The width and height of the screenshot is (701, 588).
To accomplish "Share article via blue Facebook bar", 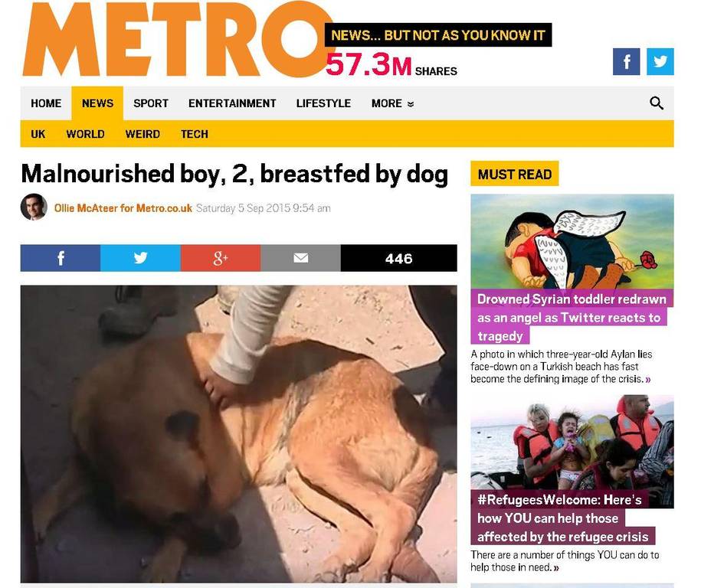I will pos(61,258).
